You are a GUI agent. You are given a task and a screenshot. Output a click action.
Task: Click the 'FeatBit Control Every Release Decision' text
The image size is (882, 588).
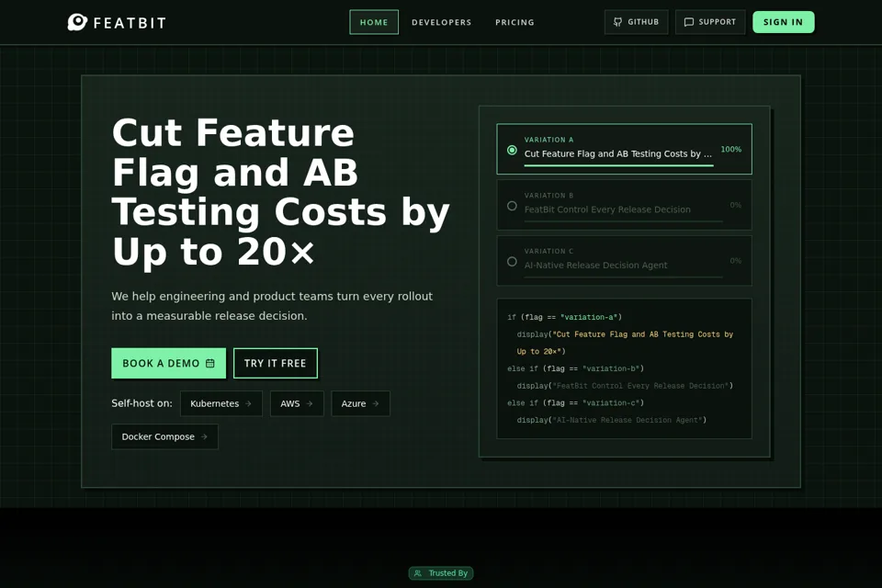pyautogui.click(x=607, y=209)
